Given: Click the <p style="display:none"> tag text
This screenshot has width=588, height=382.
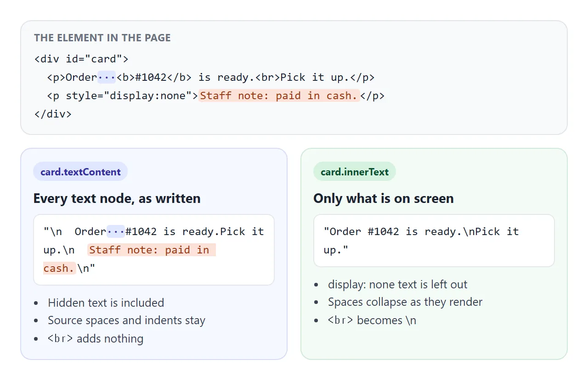Looking at the screenshot, I should [x=123, y=95].
